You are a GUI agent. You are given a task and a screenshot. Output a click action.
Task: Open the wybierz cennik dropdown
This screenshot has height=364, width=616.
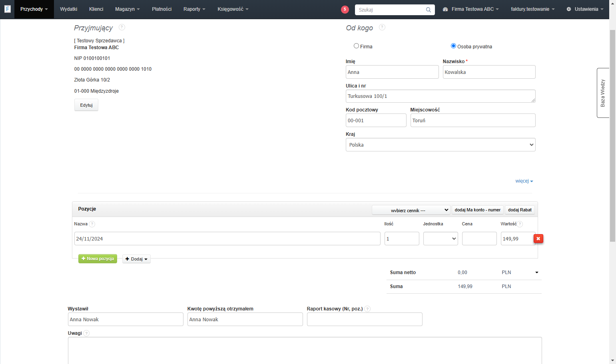pyautogui.click(x=411, y=210)
